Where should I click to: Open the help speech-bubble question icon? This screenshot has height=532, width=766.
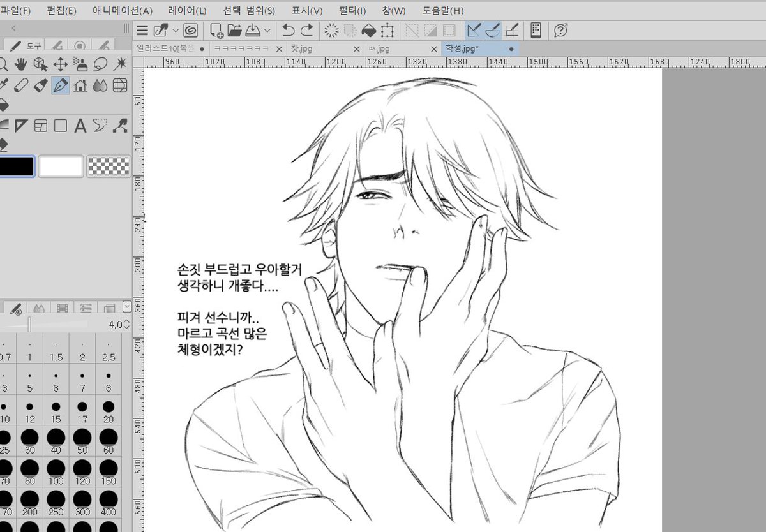(x=560, y=30)
